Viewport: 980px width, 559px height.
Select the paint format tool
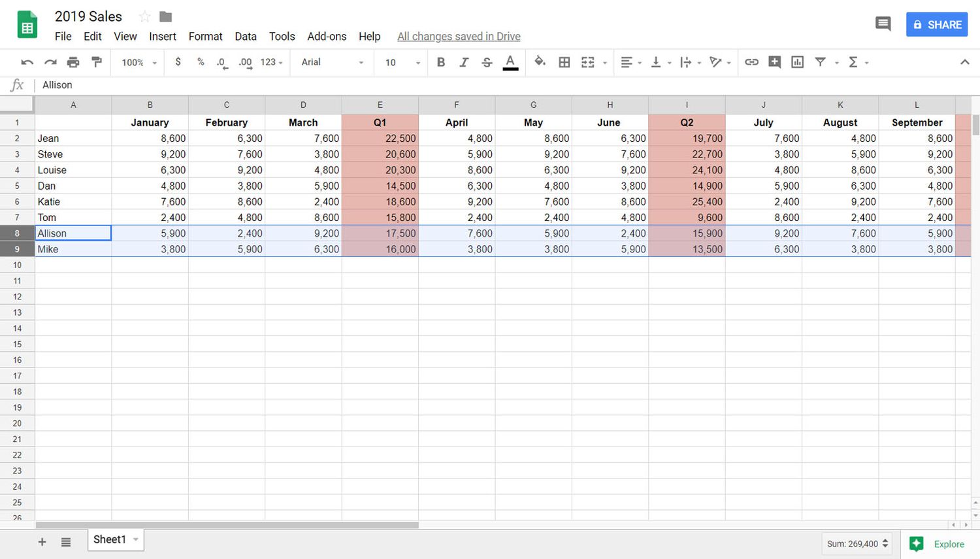tap(97, 61)
